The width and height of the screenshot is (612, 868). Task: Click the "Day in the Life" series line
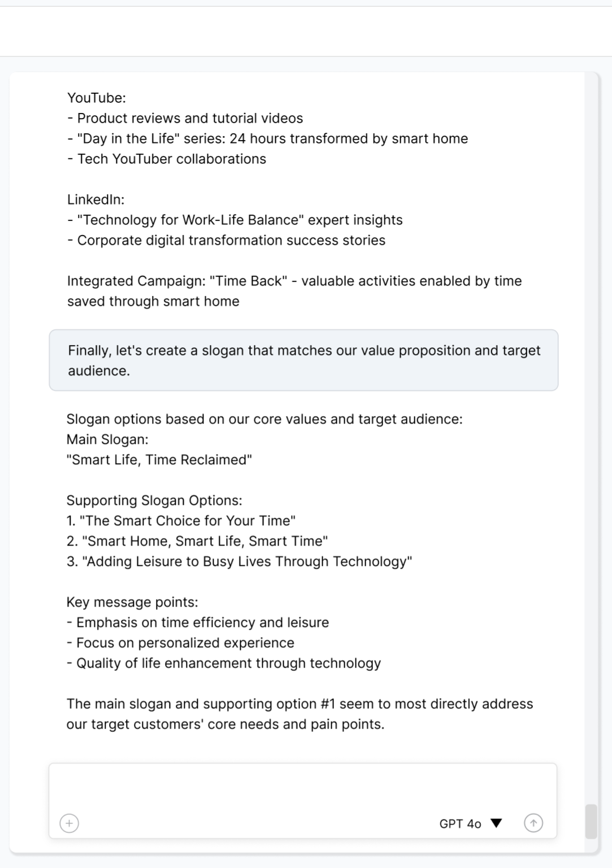(x=271, y=138)
